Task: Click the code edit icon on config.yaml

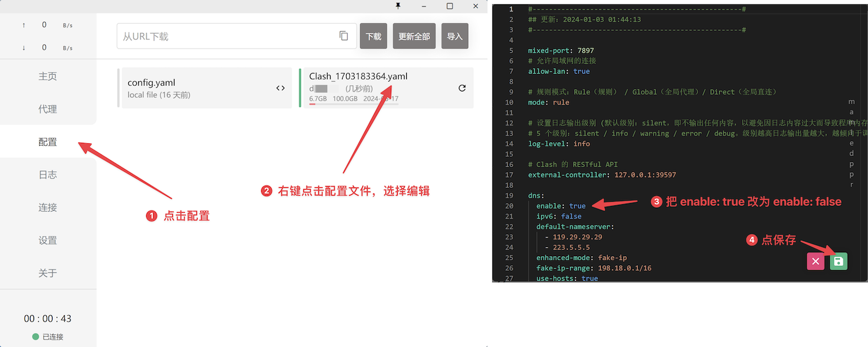Action: [280, 88]
